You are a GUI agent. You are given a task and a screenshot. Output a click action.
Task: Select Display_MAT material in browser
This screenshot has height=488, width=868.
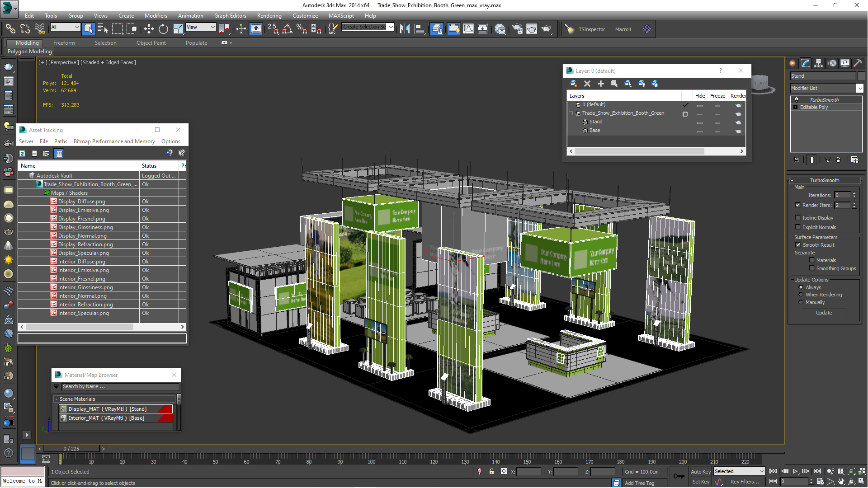tap(116, 409)
